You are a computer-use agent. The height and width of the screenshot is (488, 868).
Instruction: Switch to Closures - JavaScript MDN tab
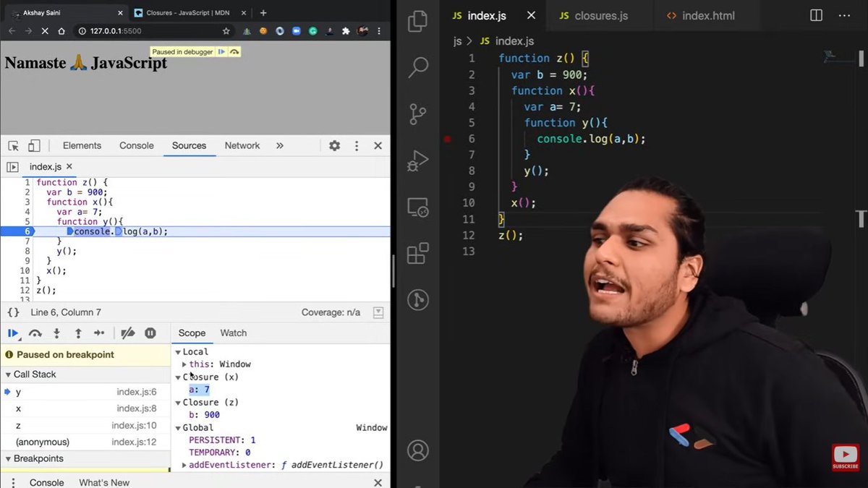189,12
